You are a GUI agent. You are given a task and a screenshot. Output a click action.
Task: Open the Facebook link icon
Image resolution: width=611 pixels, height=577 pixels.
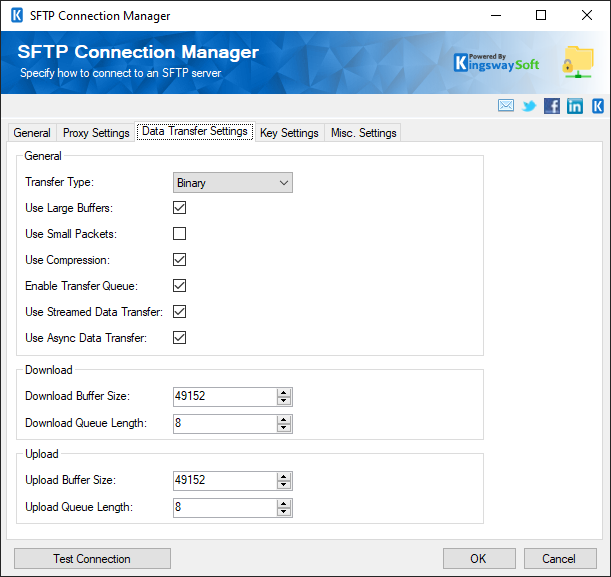click(552, 106)
